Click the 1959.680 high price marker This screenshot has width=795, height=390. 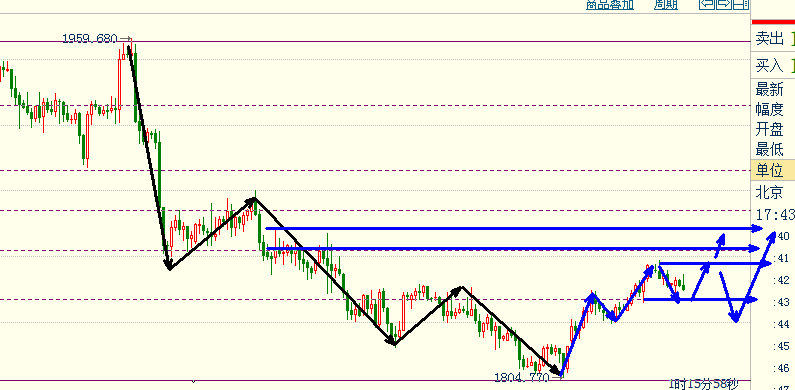(x=90, y=38)
